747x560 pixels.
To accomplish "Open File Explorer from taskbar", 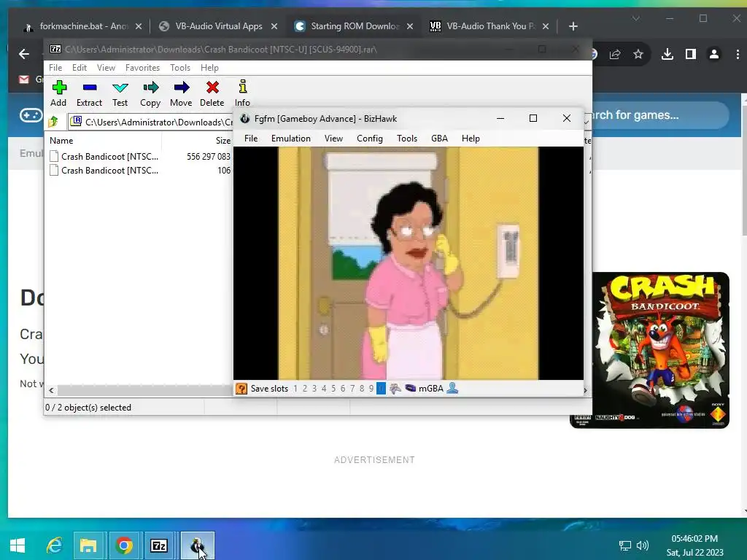I will 88,545.
